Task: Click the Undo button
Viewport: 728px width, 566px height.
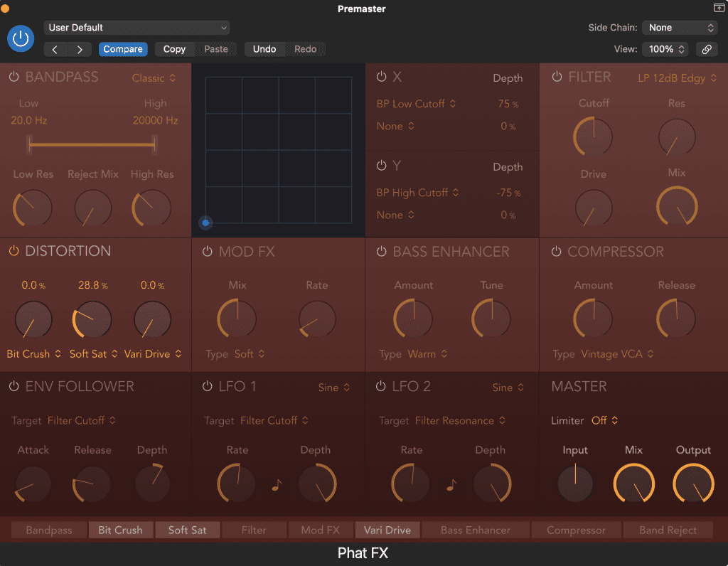Action: (x=264, y=49)
